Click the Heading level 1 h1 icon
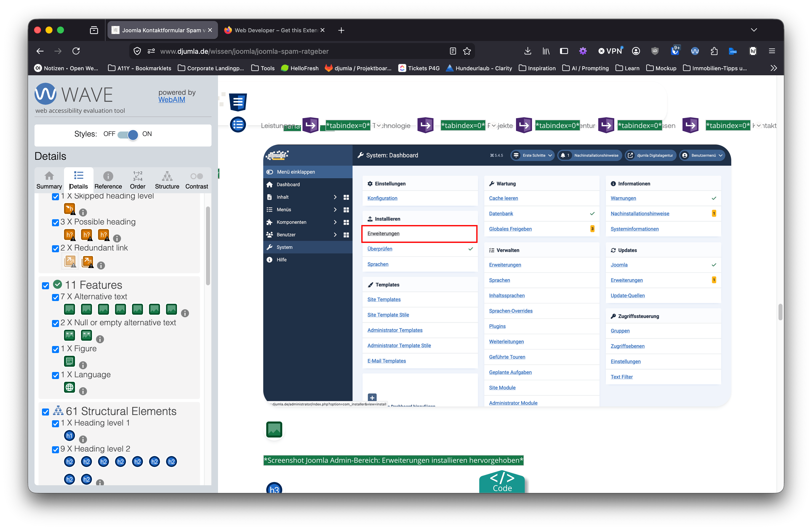The image size is (812, 530). 69,435
